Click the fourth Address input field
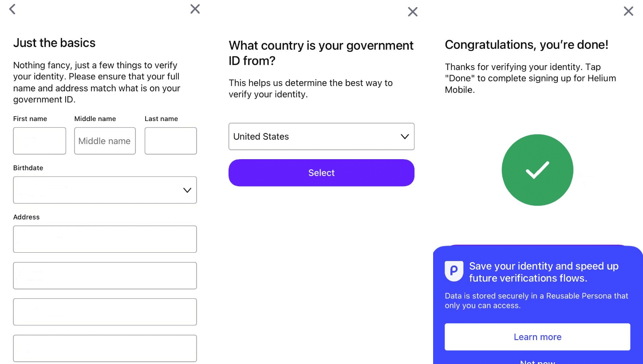The height and width of the screenshot is (364, 643). [x=105, y=348]
